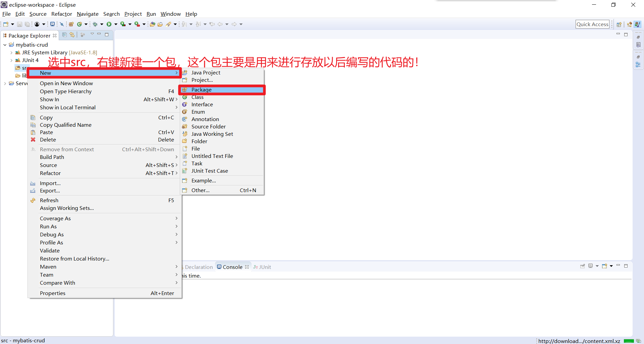The height and width of the screenshot is (344, 644).
Task: Open the Search icon dropdown arrow
Action: (175, 24)
